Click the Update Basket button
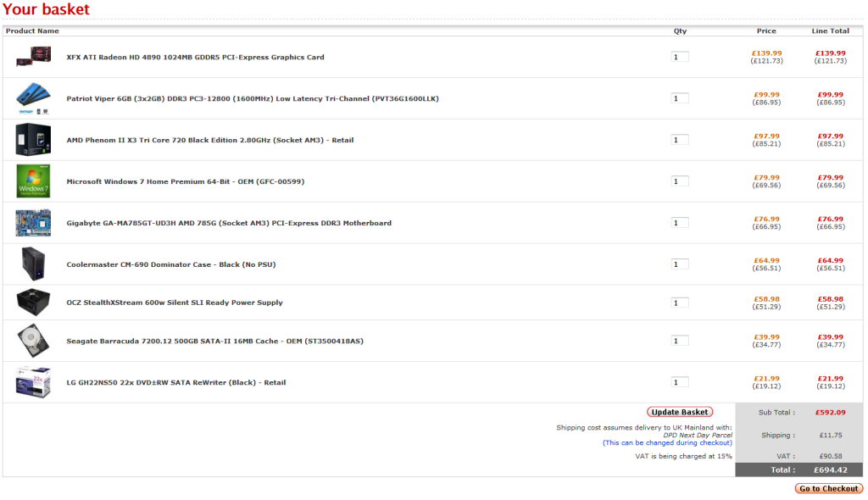The image size is (868, 500). [679, 412]
